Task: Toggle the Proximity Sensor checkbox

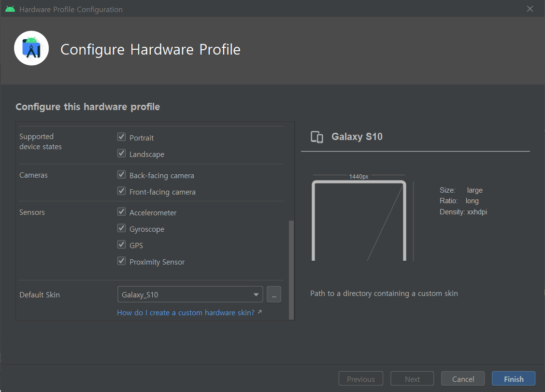Action: pyautogui.click(x=121, y=261)
